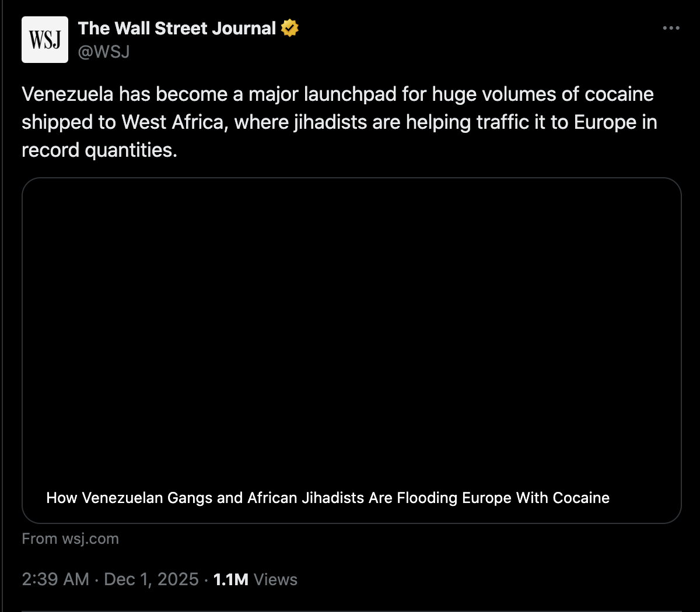Click the gold verified badge
700x612 pixels.
[x=290, y=28]
